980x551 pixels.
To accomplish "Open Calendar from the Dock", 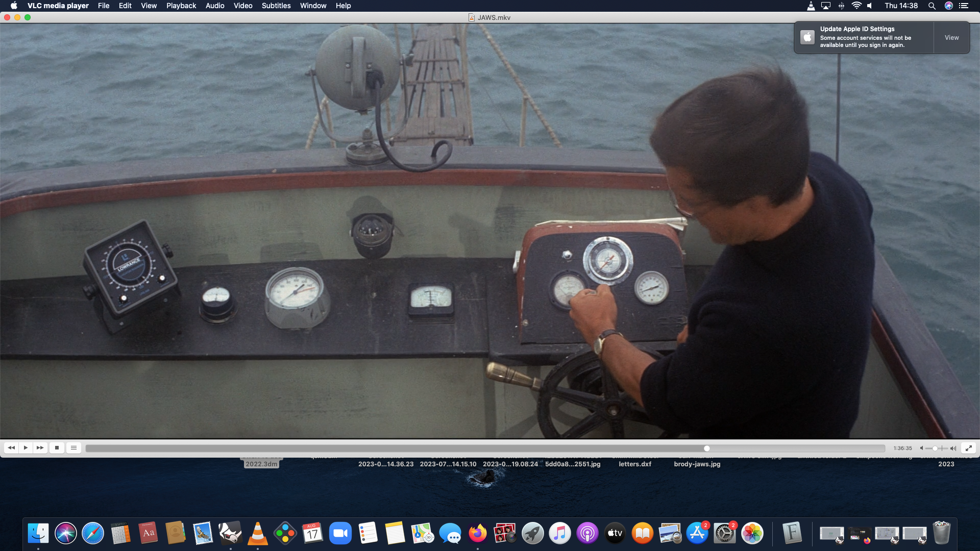I will [312, 534].
